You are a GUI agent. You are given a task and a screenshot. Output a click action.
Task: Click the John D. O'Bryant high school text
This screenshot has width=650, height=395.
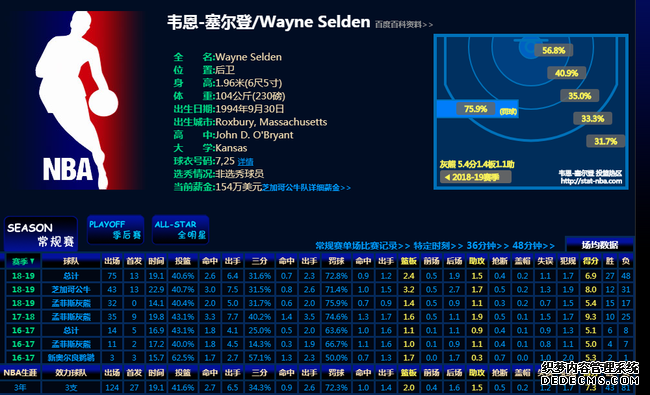254,135
